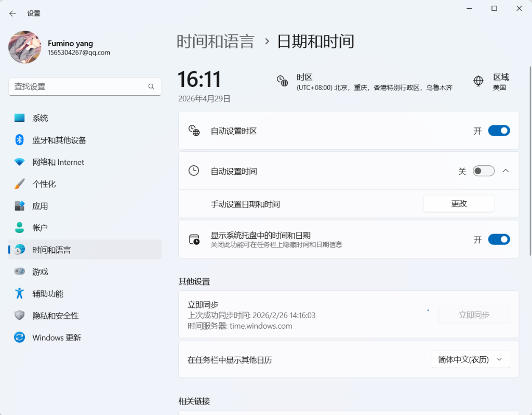Enable the 自动设置时间 toggle
Image resolution: width=532 pixels, height=415 pixels.
tap(484, 171)
